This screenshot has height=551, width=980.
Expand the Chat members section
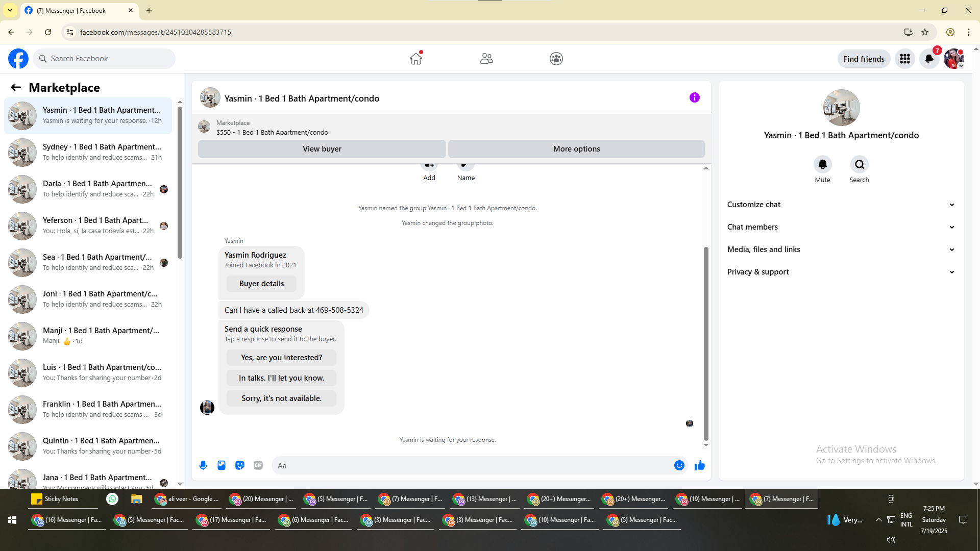pos(841,227)
